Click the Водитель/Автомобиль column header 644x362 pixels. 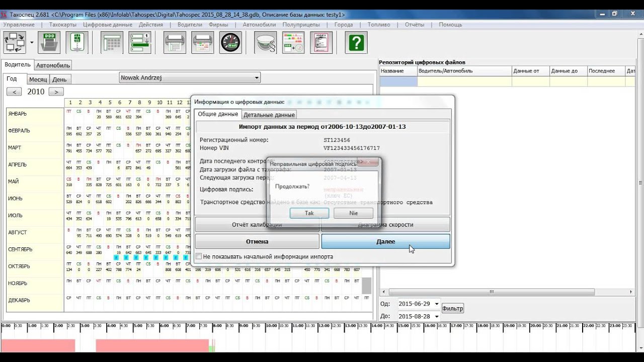pos(465,71)
